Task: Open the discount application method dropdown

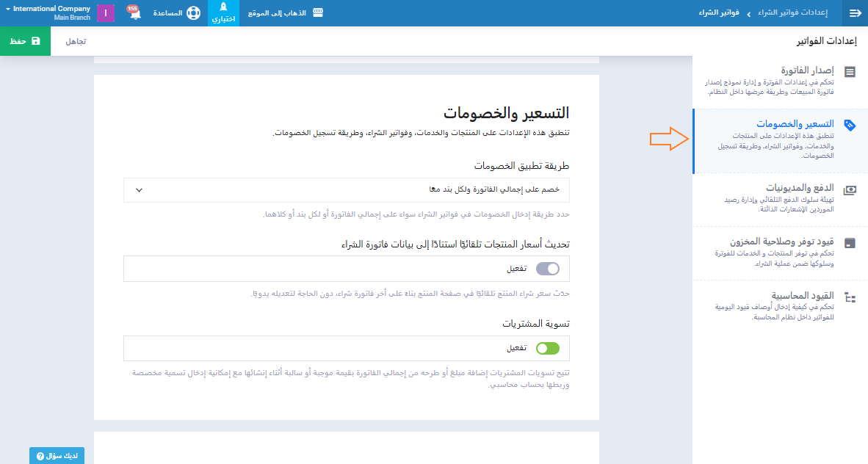Action: 347,189
